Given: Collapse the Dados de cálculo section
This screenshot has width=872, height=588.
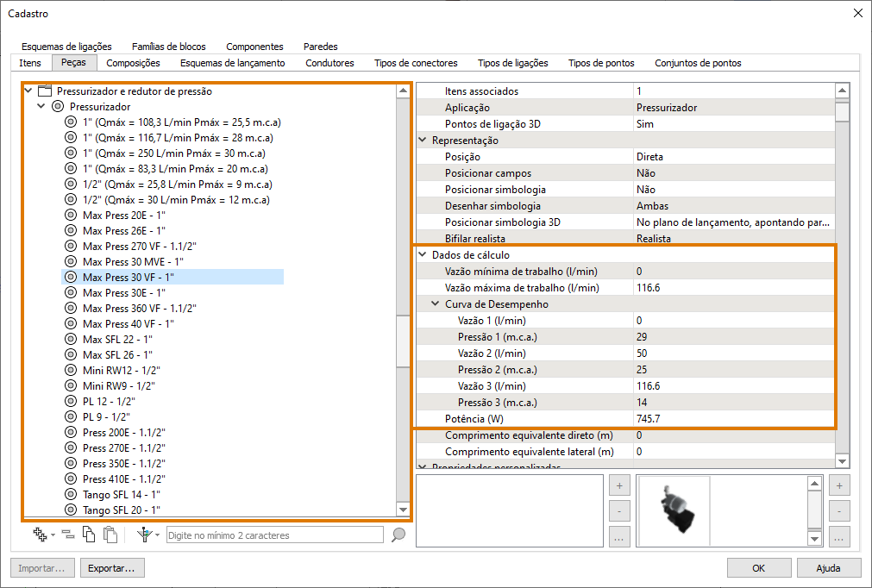Looking at the screenshot, I should click(x=423, y=254).
